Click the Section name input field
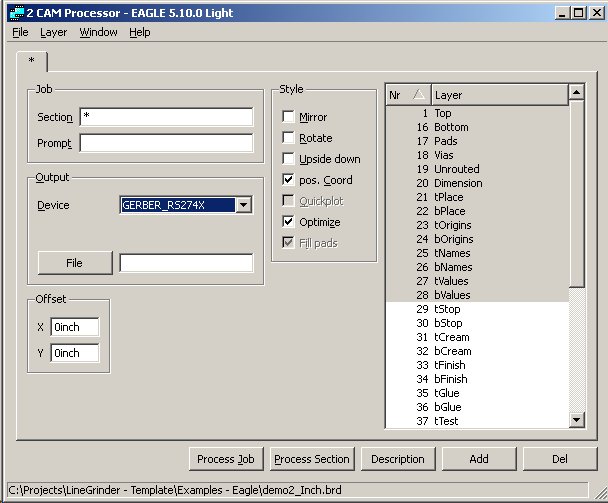 tap(166, 117)
